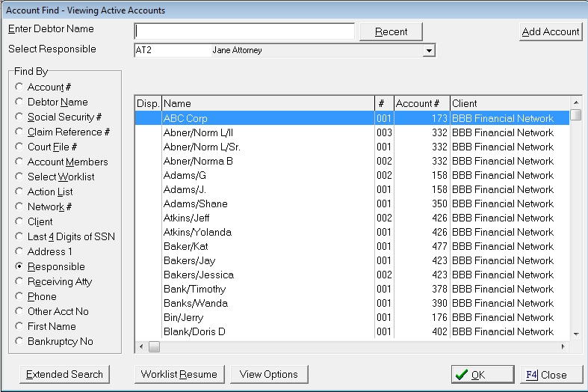588x392 pixels.
Task: Select the Adams/Shane account row
Action: click(267, 203)
